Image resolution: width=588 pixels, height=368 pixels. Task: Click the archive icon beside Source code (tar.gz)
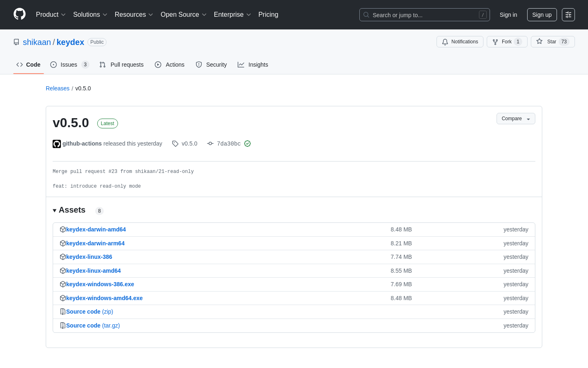click(63, 325)
